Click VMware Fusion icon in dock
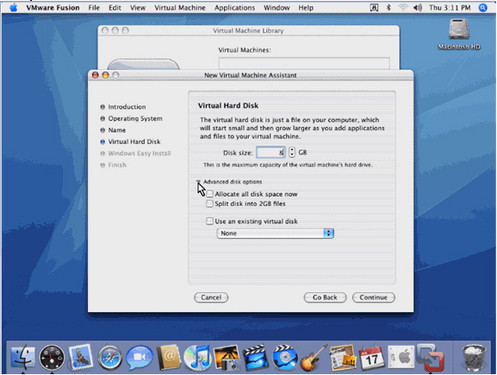Screen dimensions: 497x375 [x=430, y=357]
